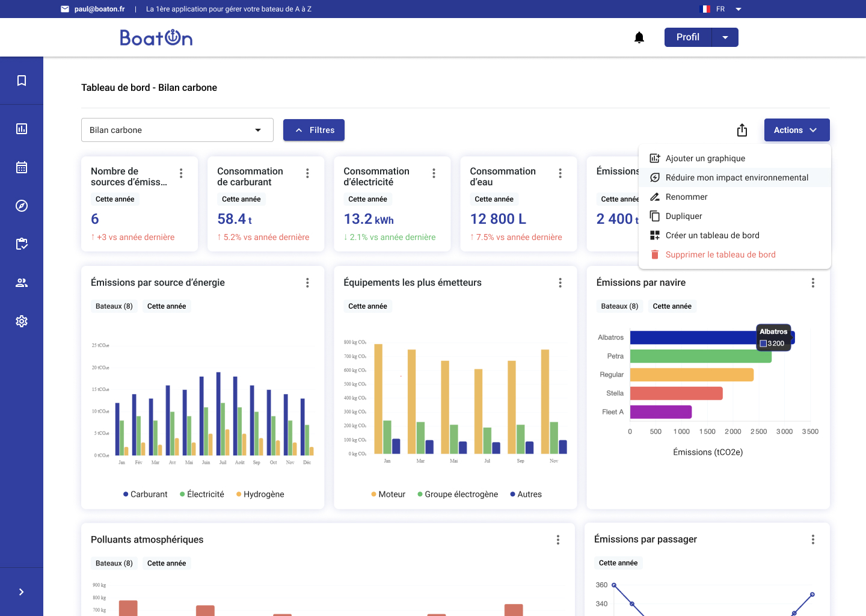Screen dimensions: 866x616
Task: Open the Bilan carbone dashboard selector dropdown
Action: coord(177,129)
